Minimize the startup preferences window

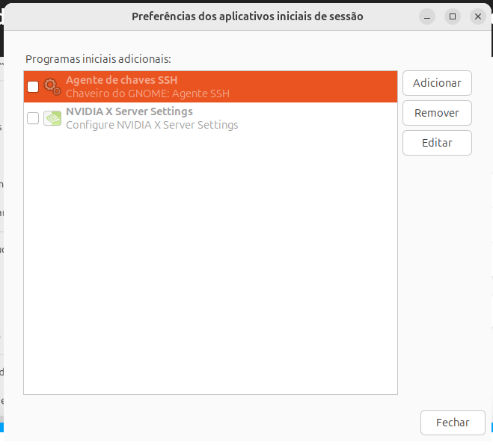click(426, 16)
